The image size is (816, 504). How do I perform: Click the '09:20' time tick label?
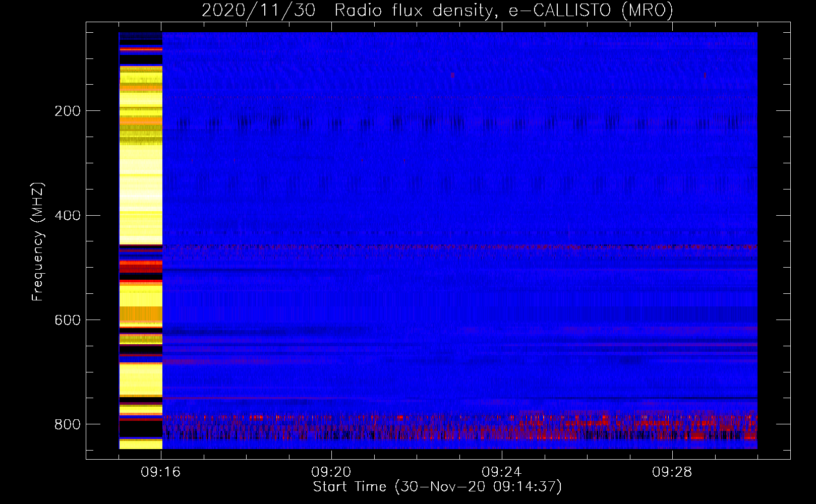(331, 472)
